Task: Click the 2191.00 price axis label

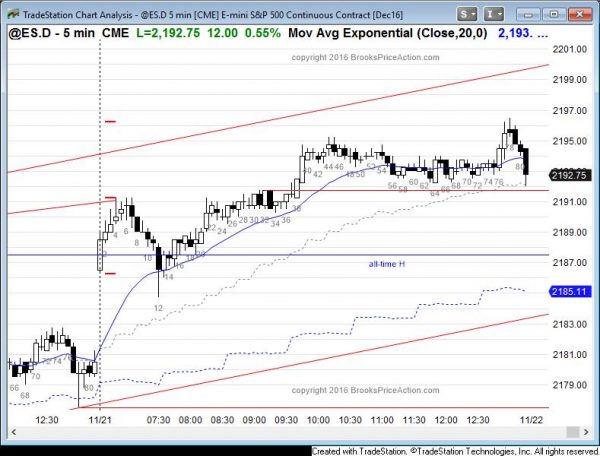Action: 569,202
